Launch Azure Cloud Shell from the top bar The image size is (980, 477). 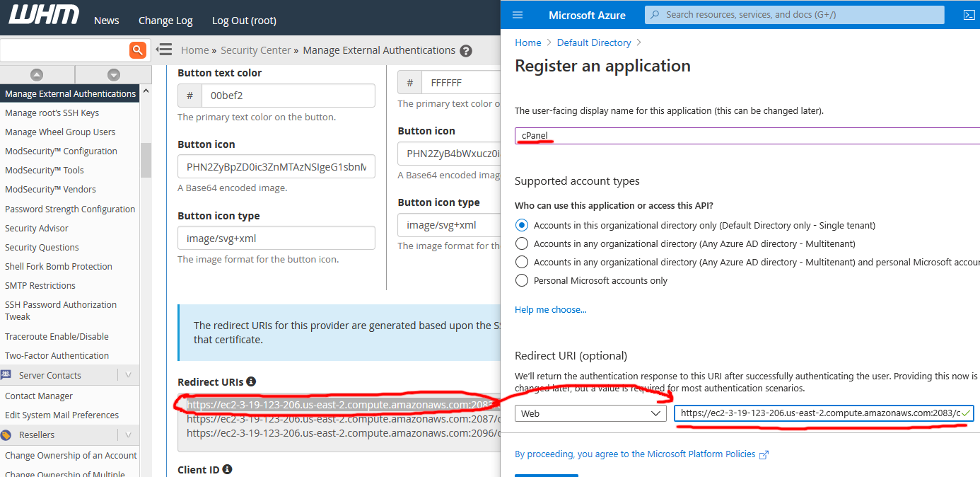tap(969, 14)
